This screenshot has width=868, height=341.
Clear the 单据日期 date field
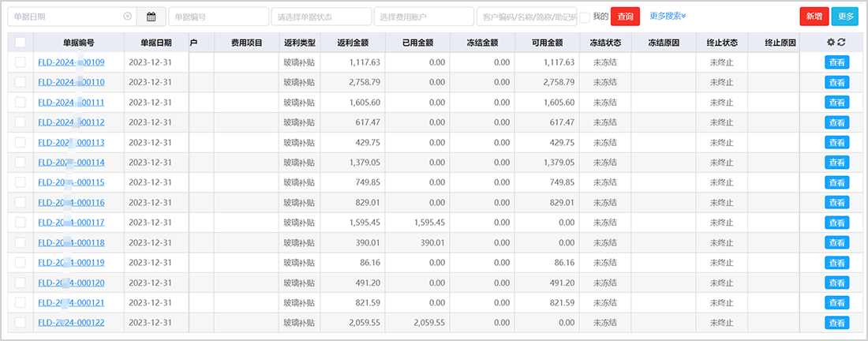pyautogui.click(x=128, y=17)
